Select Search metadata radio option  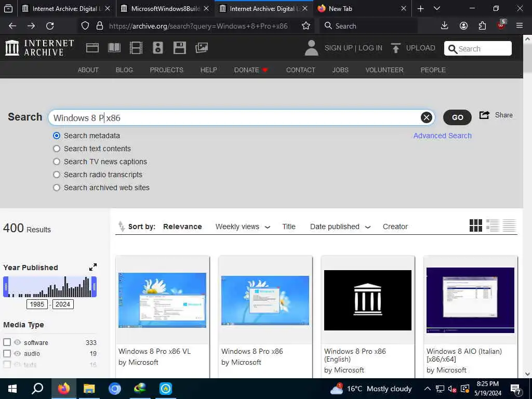coord(57,136)
